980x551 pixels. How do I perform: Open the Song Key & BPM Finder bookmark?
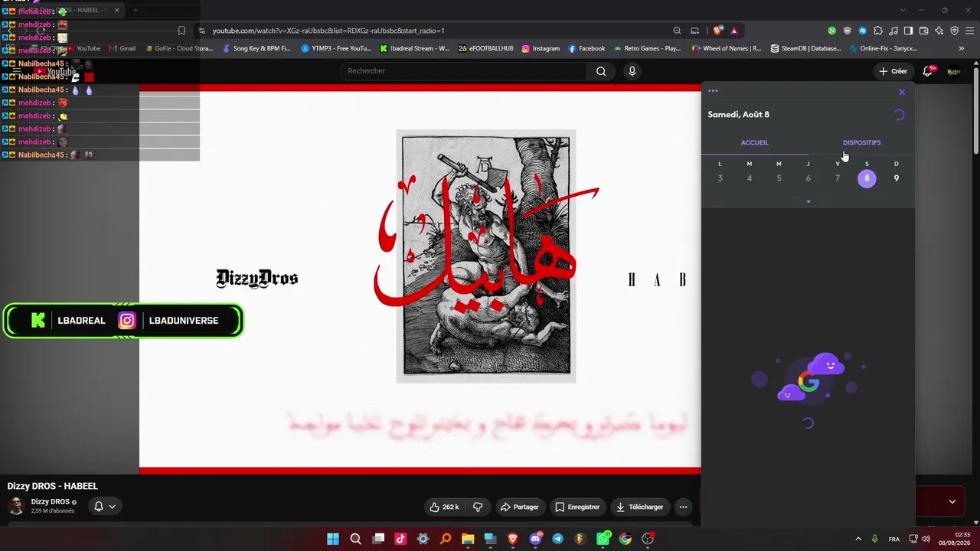(x=256, y=48)
